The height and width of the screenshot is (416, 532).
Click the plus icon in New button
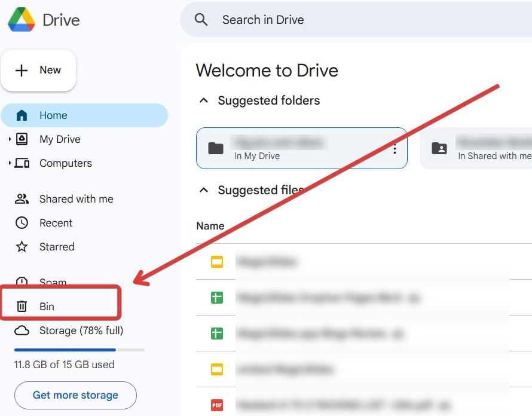pos(22,71)
